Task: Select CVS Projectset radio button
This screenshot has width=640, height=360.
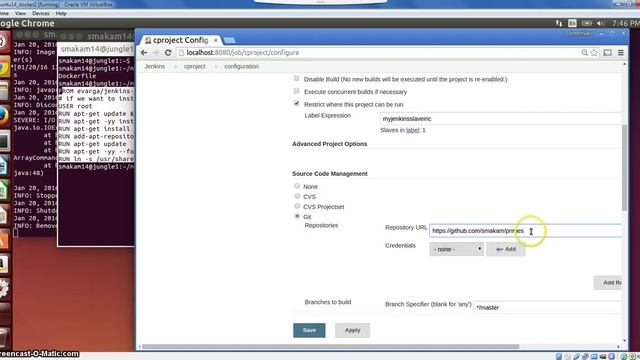Action: pyautogui.click(x=297, y=206)
